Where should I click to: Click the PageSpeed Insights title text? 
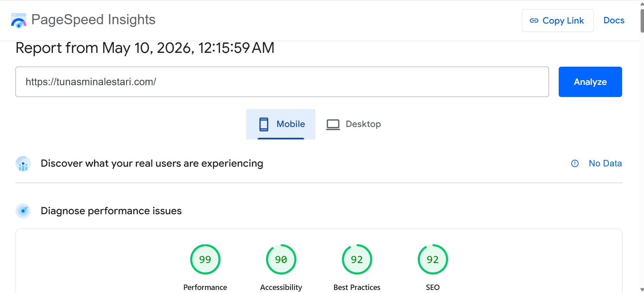tap(93, 20)
